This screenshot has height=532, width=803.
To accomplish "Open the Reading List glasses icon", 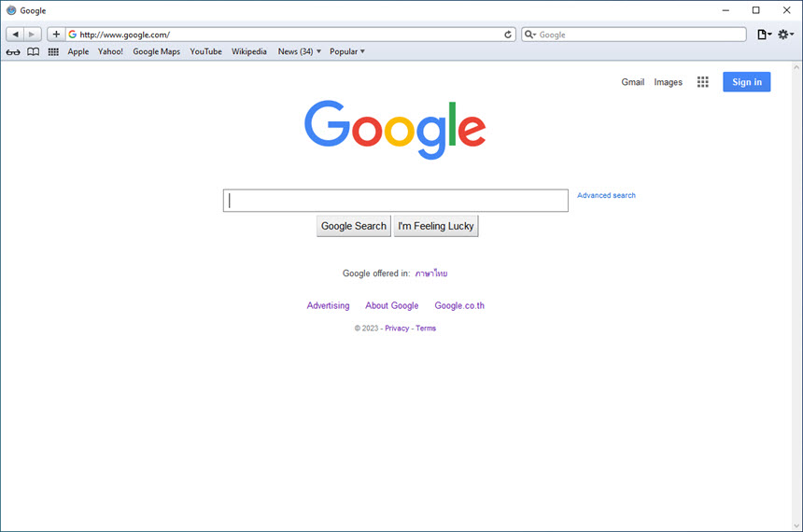I will click(x=13, y=51).
